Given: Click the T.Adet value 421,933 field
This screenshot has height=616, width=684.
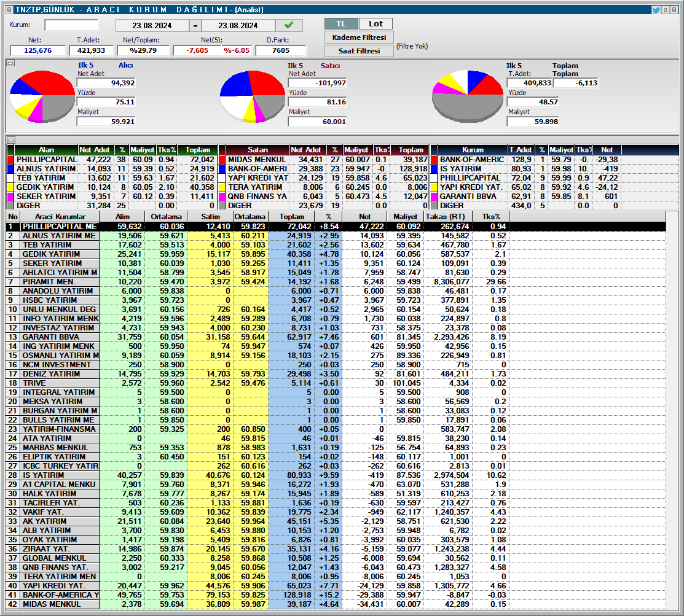Looking at the screenshot, I should click(x=91, y=50).
